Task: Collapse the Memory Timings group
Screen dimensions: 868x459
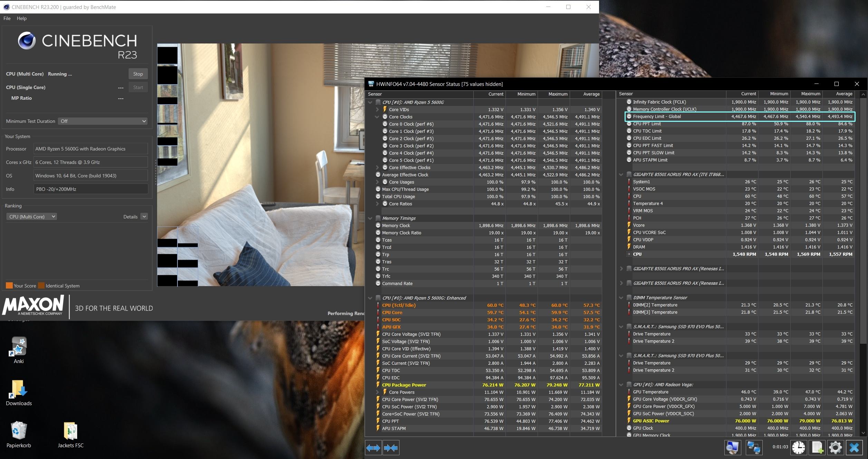Action: (370, 218)
